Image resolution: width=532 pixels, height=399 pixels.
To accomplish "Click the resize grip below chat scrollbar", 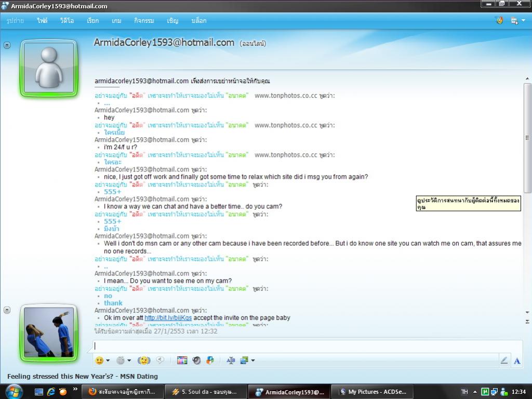I will pyautogui.click(x=527, y=321).
